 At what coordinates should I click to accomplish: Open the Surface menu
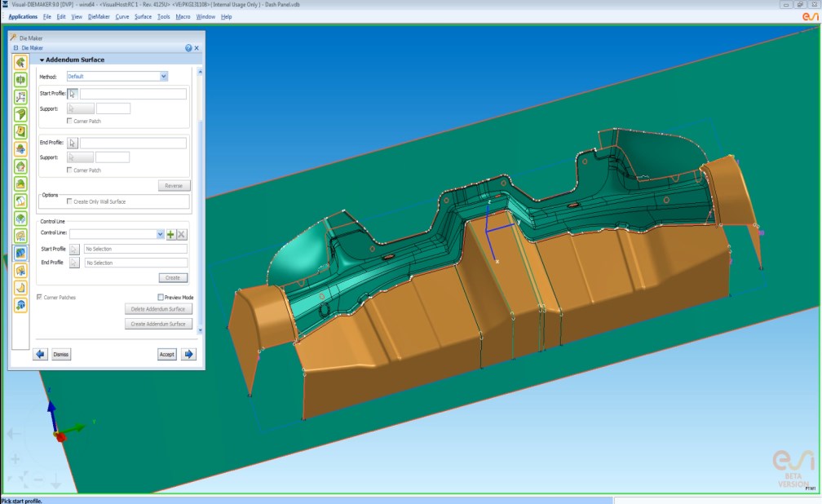(x=144, y=17)
